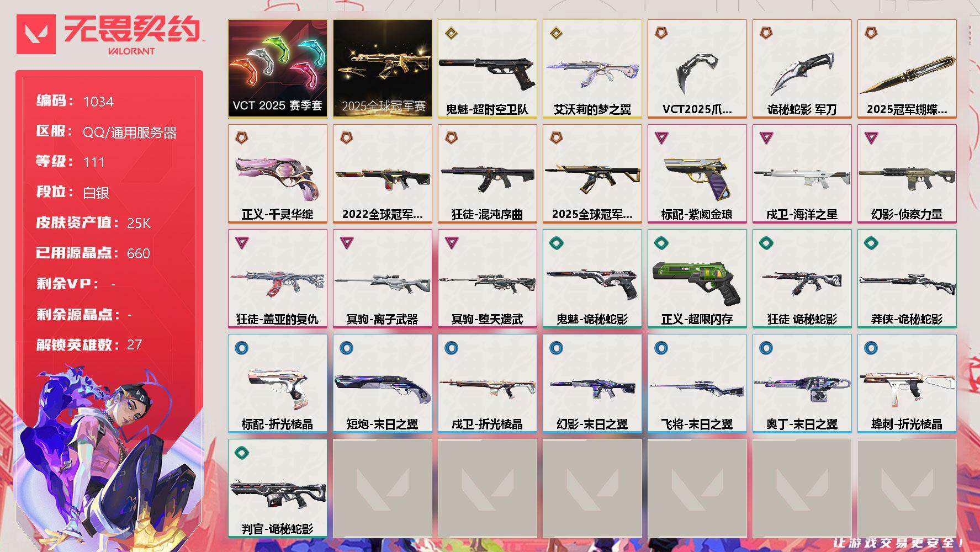Viewport: 980px width, 552px height.
Task: Click the pink tier icon on 狂徒-盖亚的复仇
Action: pos(241,242)
